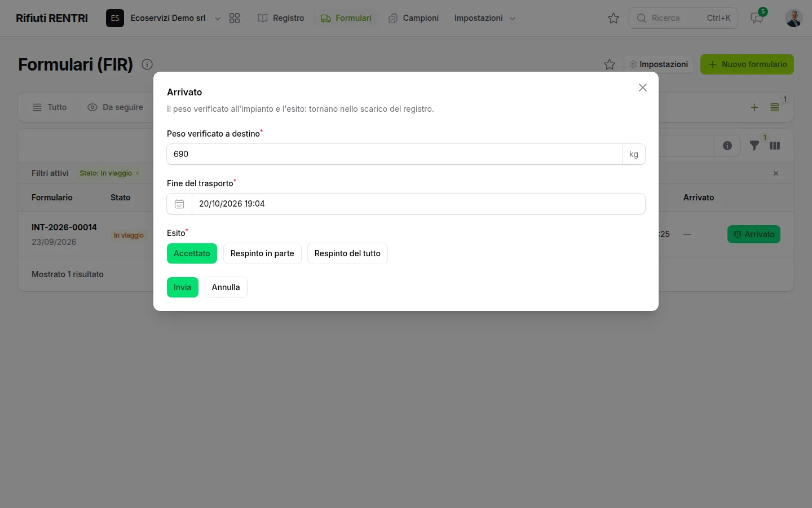This screenshot has height=508, width=812.
Task: Open the user avatar menu
Action: tap(793, 18)
